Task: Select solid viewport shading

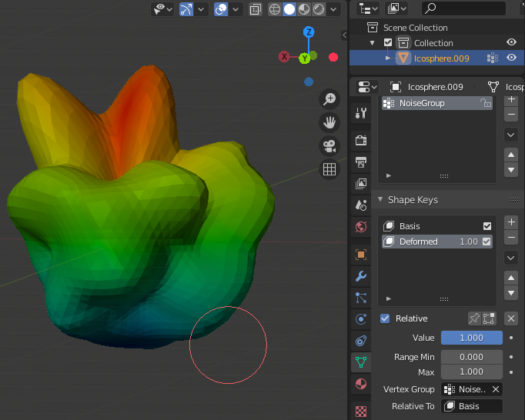Action: click(x=289, y=9)
